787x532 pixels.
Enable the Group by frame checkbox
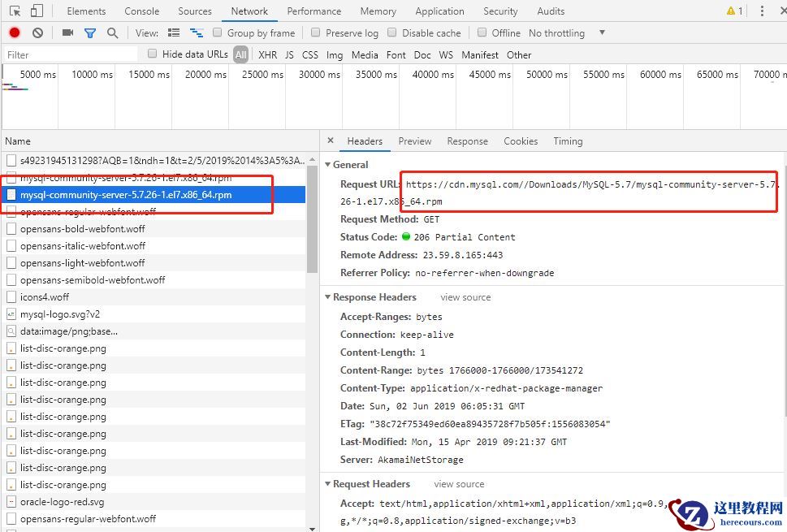click(x=218, y=32)
